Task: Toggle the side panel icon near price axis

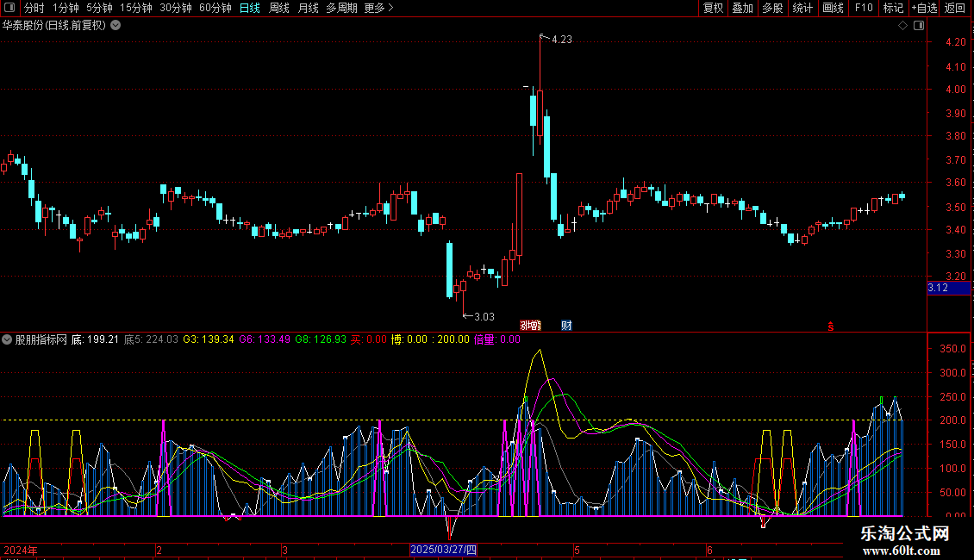Action: [x=917, y=26]
